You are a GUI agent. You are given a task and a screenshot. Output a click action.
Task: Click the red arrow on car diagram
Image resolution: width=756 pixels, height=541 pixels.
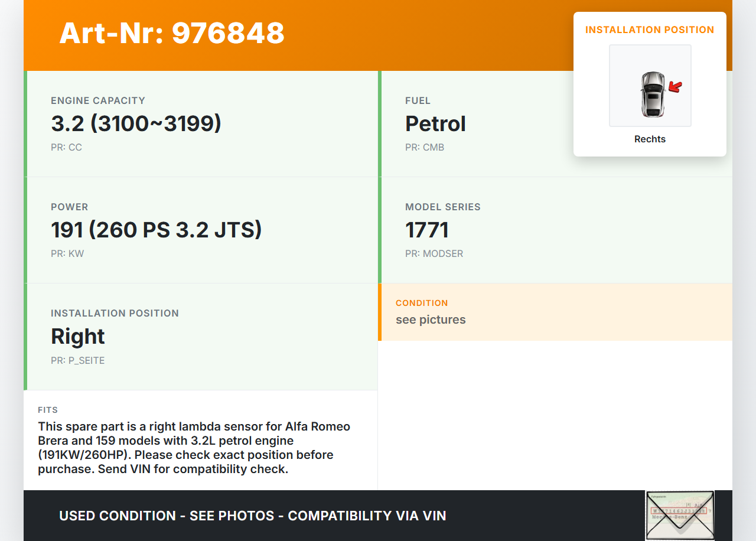tap(675, 87)
